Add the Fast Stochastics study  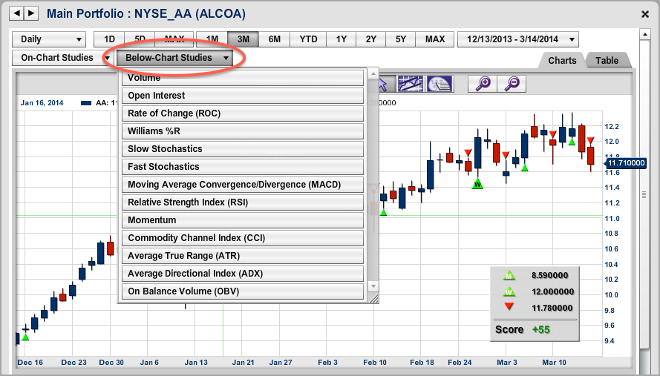tap(243, 166)
